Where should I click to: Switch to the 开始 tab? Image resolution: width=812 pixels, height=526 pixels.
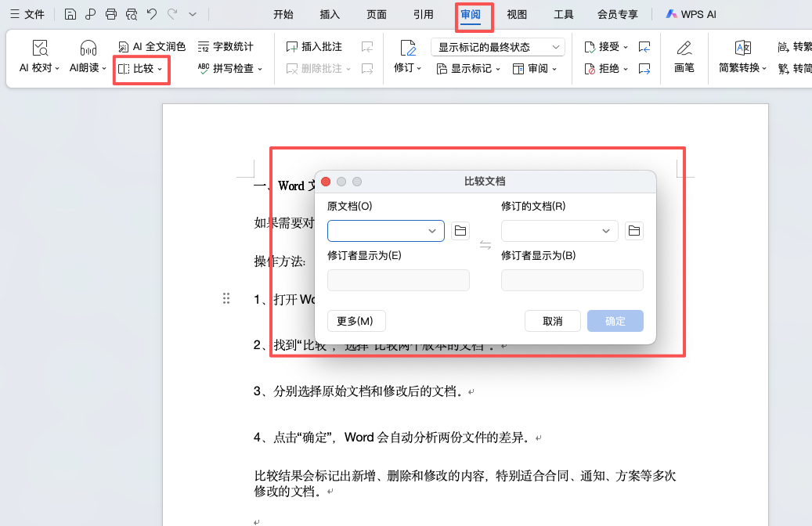tap(283, 15)
